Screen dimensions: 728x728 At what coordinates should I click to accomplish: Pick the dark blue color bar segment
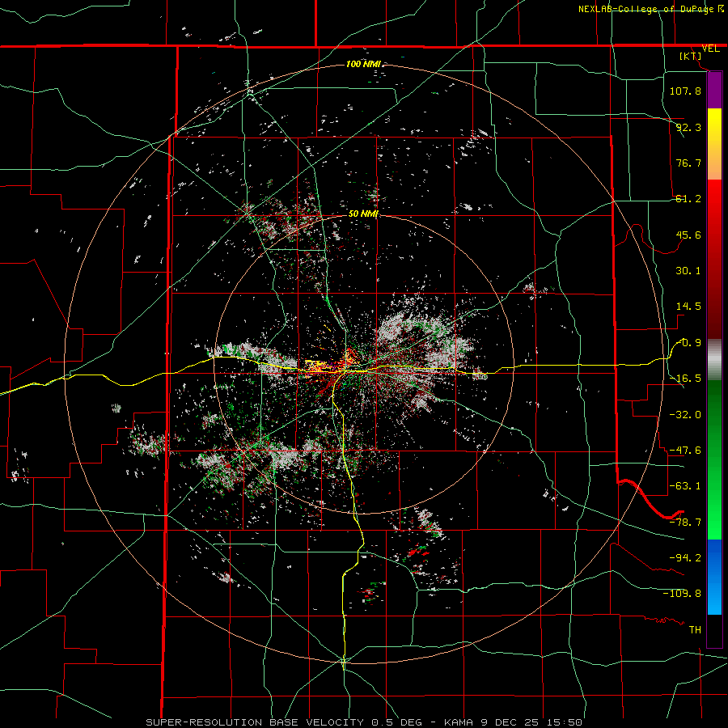[714, 557]
